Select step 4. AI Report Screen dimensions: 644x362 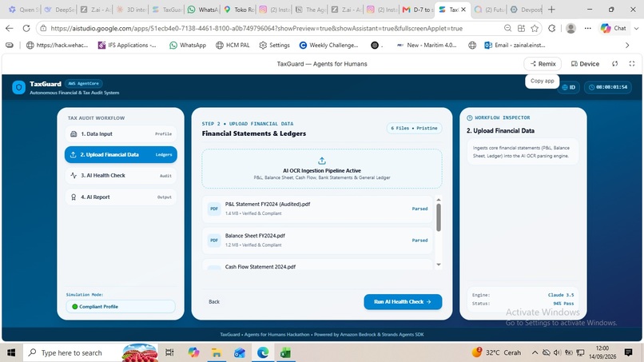click(x=121, y=197)
